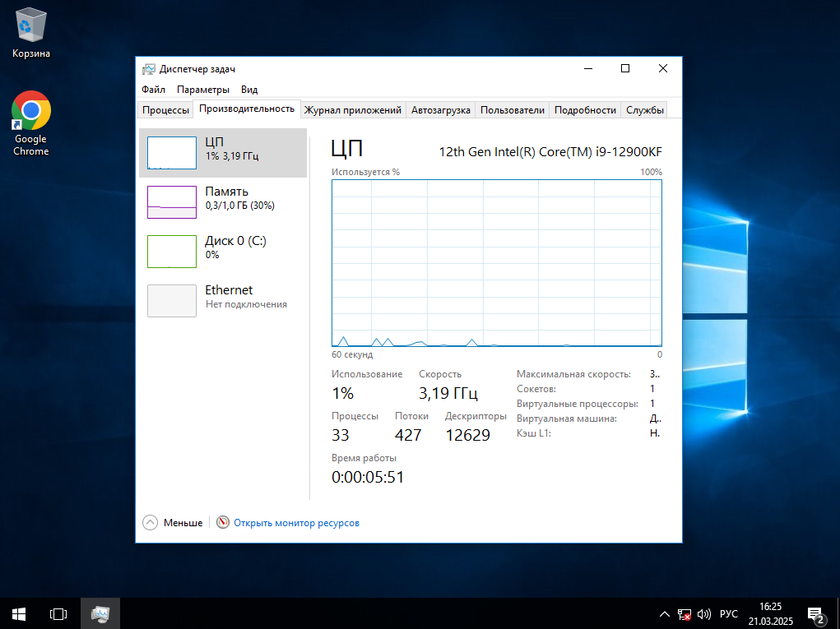Click the volume speaker tray icon
The image size is (840, 629).
703,614
